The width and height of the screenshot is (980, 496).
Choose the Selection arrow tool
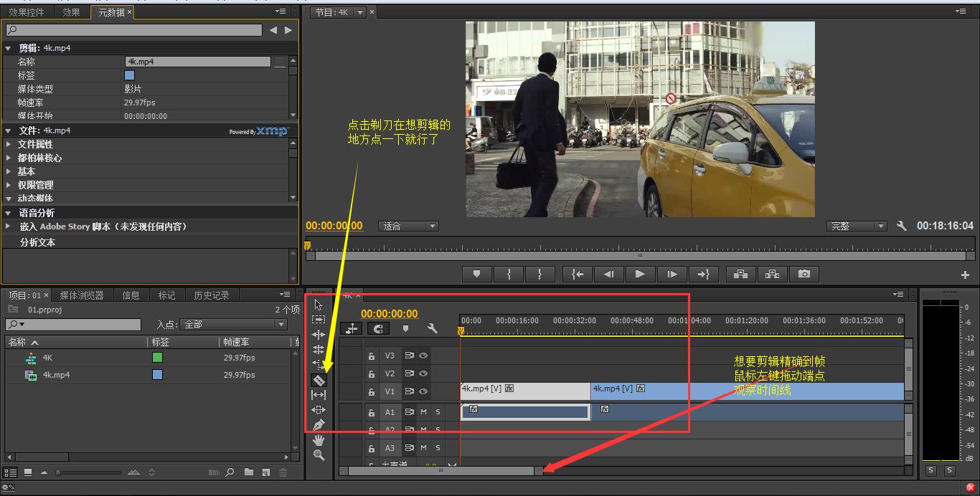pos(319,305)
